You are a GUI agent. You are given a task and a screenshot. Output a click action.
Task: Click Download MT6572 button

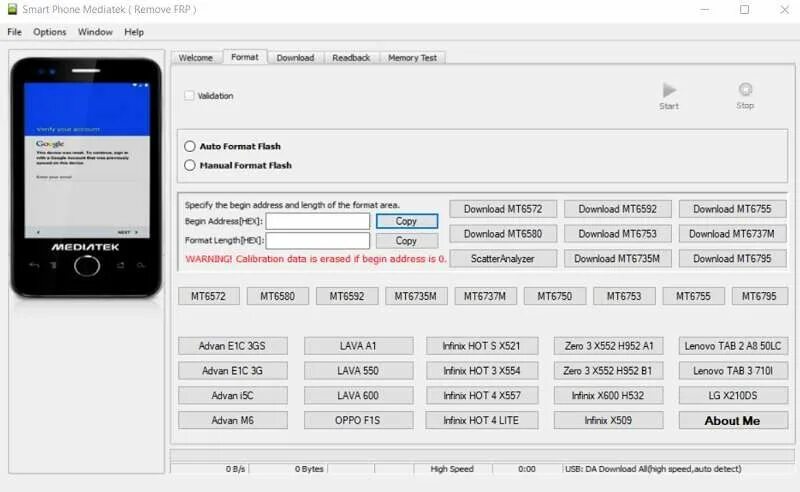[503, 209]
